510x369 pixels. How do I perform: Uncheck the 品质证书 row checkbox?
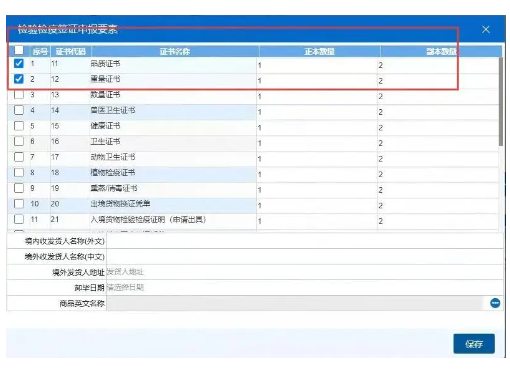(19, 63)
